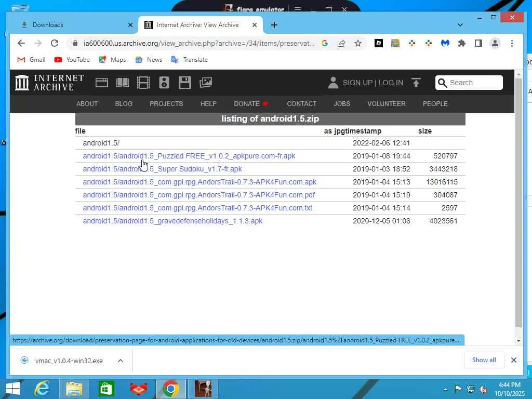Open Internet Archive web section icon

(x=102, y=83)
